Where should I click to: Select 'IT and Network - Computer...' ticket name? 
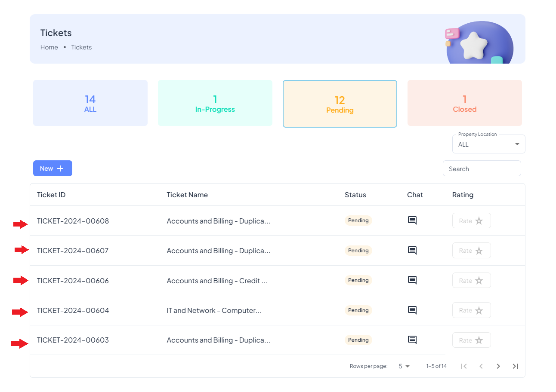tap(214, 310)
